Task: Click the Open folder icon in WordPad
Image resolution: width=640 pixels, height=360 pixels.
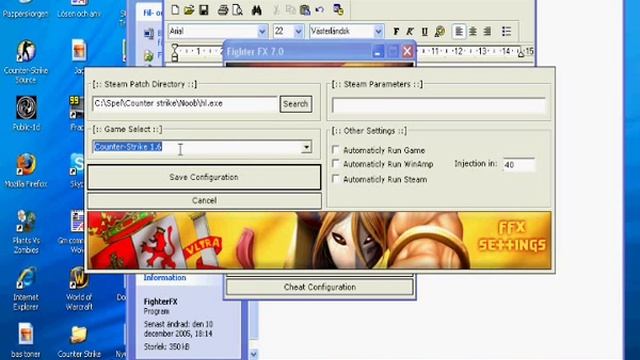Action: pyautogui.click(x=189, y=10)
